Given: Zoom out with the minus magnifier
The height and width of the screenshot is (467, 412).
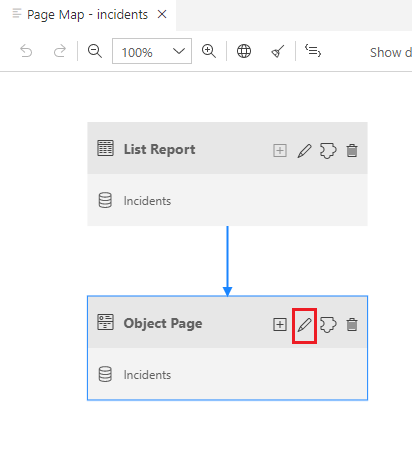Looking at the screenshot, I should coord(95,51).
